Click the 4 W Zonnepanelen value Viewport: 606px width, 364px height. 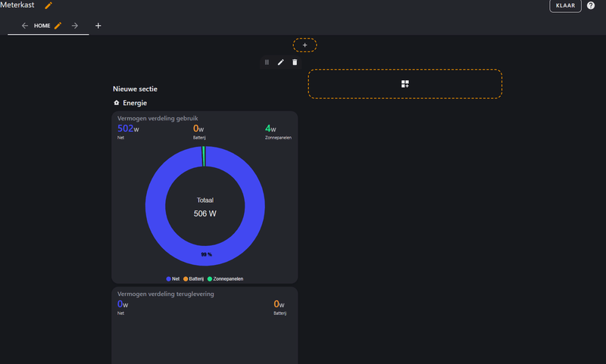tap(270, 129)
